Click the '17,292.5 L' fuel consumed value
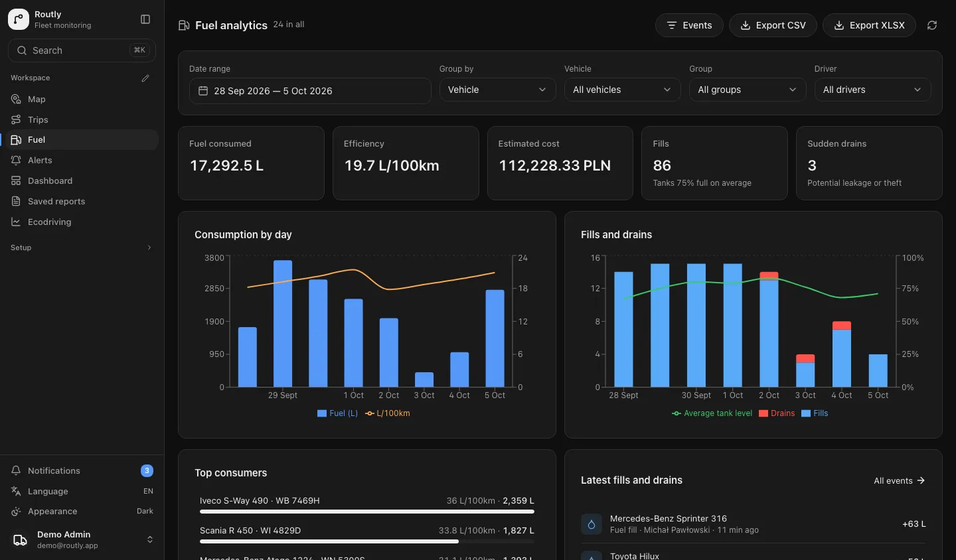956x560 pixels. 226,165
